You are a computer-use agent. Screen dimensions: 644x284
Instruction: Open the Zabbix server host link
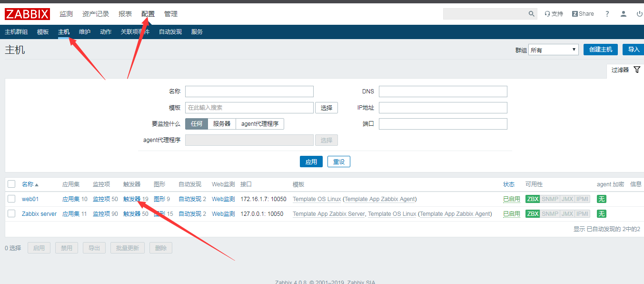(39, 214)
